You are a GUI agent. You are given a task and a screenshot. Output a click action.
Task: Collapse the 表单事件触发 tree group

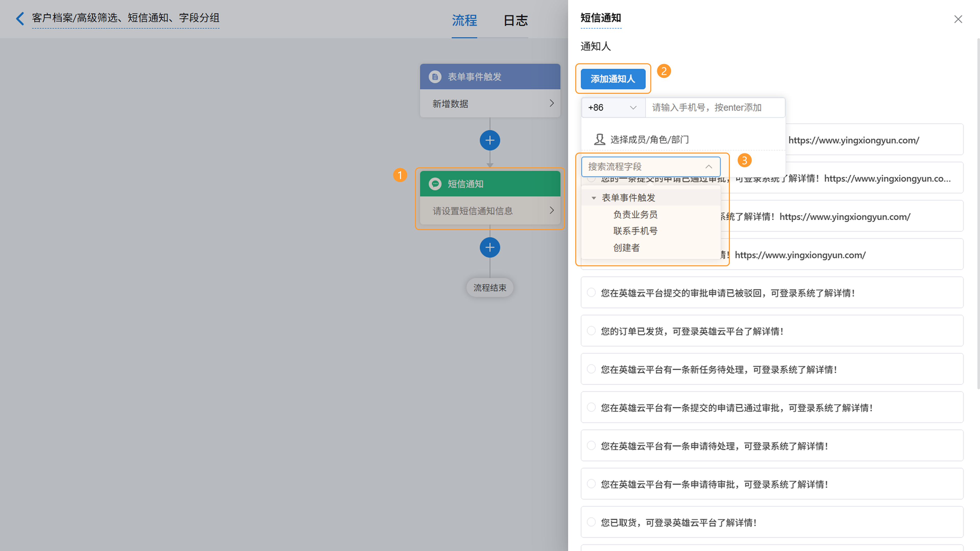pyautogui.click(x=593, y=198)
